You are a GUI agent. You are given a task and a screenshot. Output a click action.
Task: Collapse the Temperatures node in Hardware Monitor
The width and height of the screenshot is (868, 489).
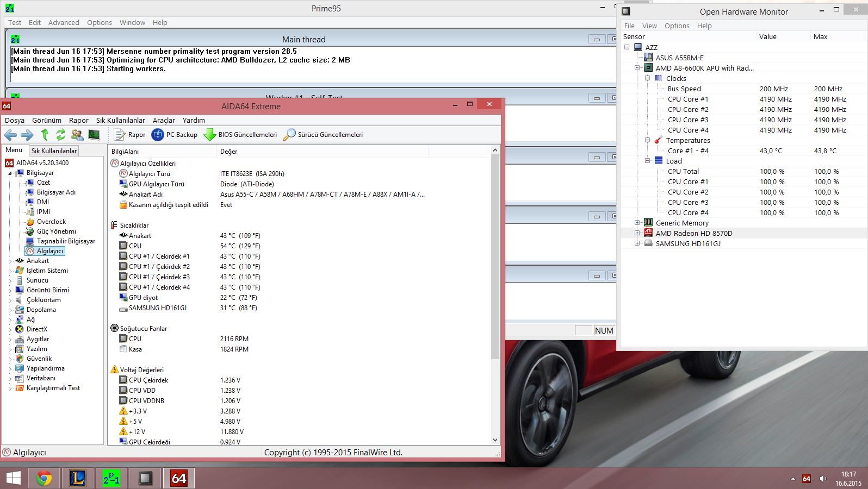point(647,140)
